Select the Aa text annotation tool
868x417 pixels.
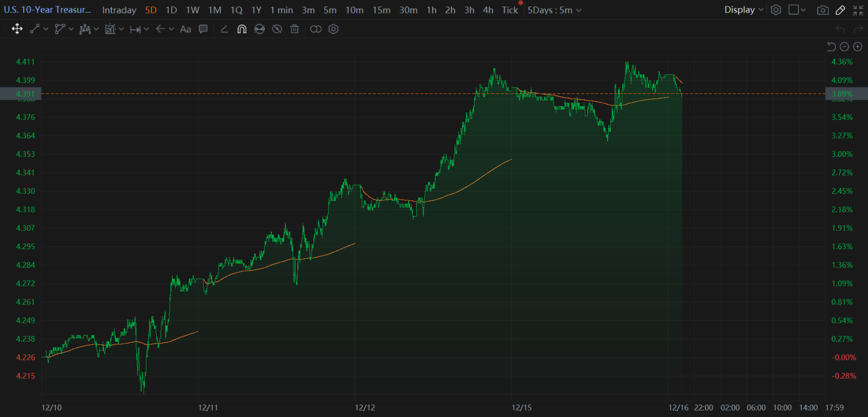pyautogui.click(x=186, y=29)
